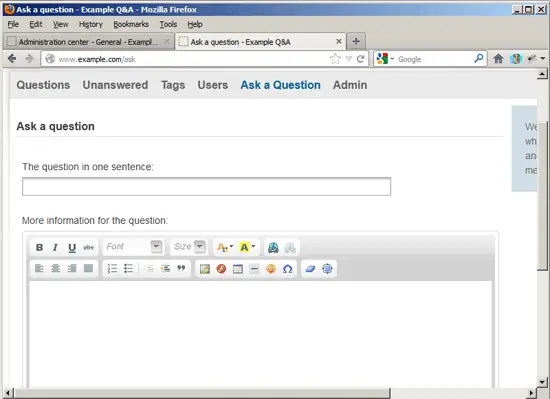550x399 pixels.
Task: Go forward to the next page
Action: pyautogui.click(x=29, y=59)
